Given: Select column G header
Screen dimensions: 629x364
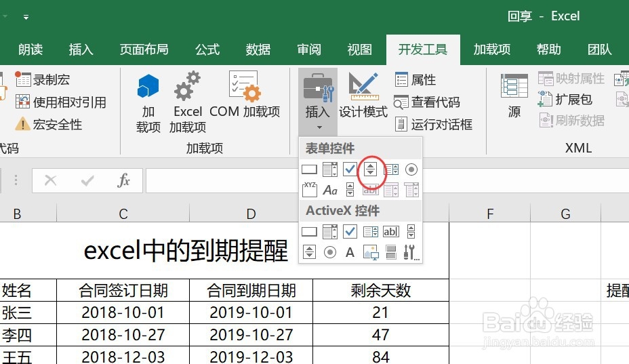Looking at the screenshot, I should [x=565, y=214].
